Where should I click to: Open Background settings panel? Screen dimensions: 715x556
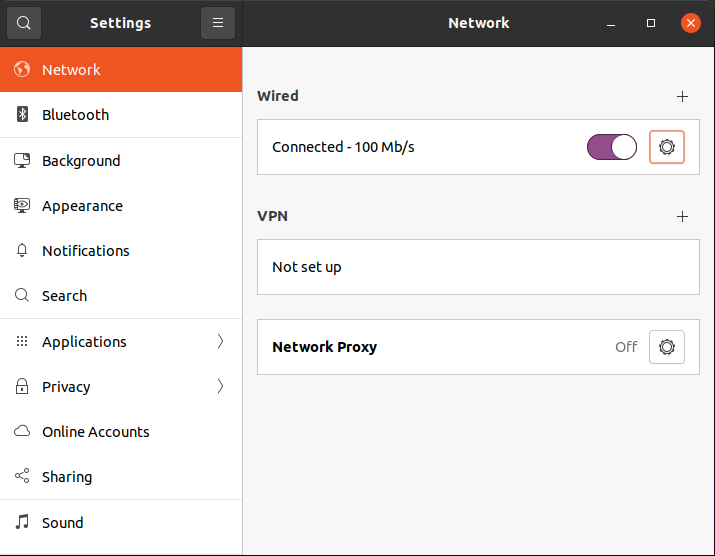pos(121,161)
